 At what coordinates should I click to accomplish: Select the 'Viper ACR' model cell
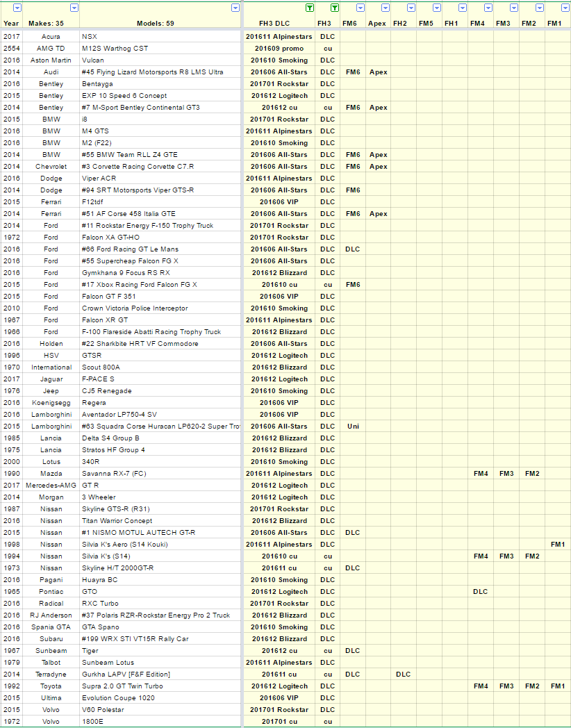(160, 179)
